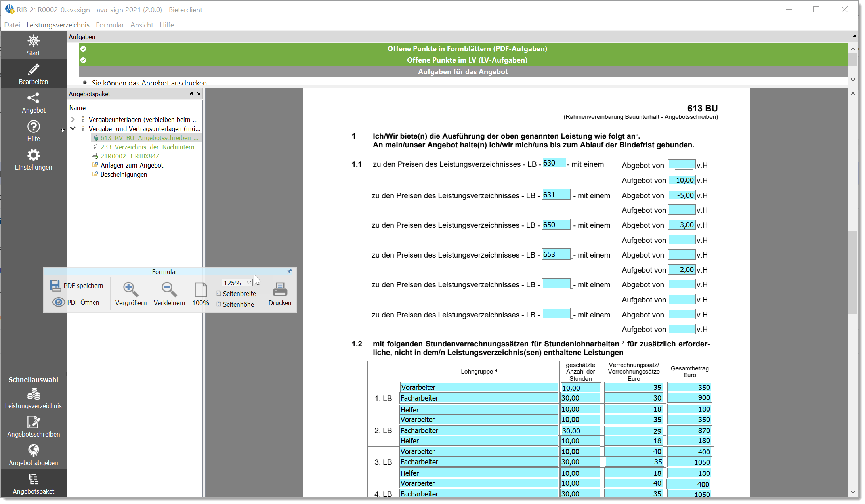865x504 pixels.
Task: Click Aufgaben panel scroll-up arrow
Action: click(x=853, y=49)
